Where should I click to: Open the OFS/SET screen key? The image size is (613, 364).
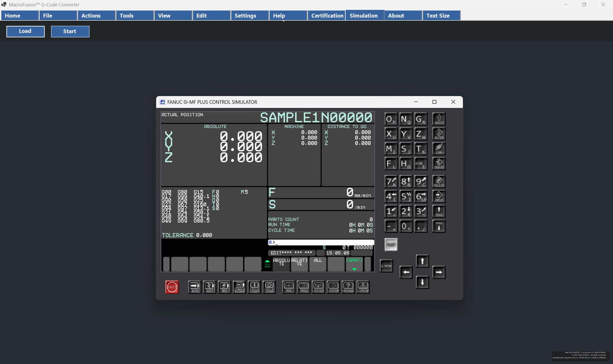point(318,287)
